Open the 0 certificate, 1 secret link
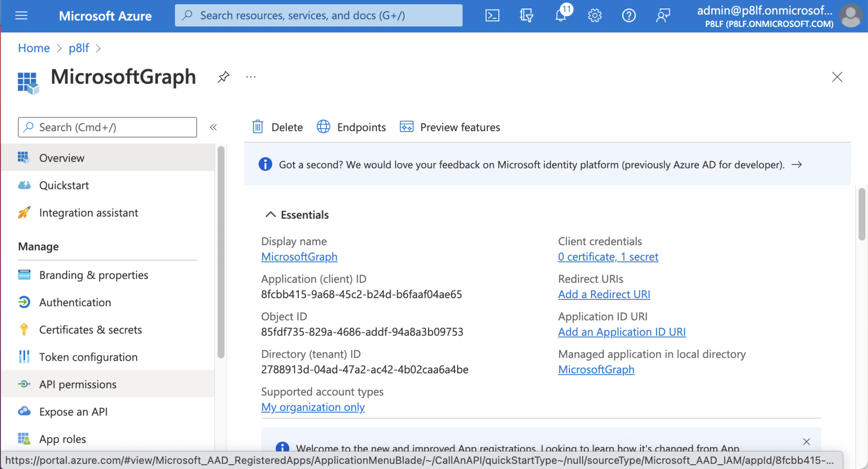 click(x=608, y=257)
